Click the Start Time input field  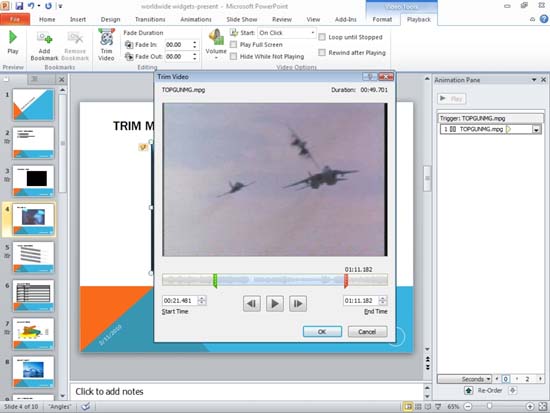coord(180,301)
